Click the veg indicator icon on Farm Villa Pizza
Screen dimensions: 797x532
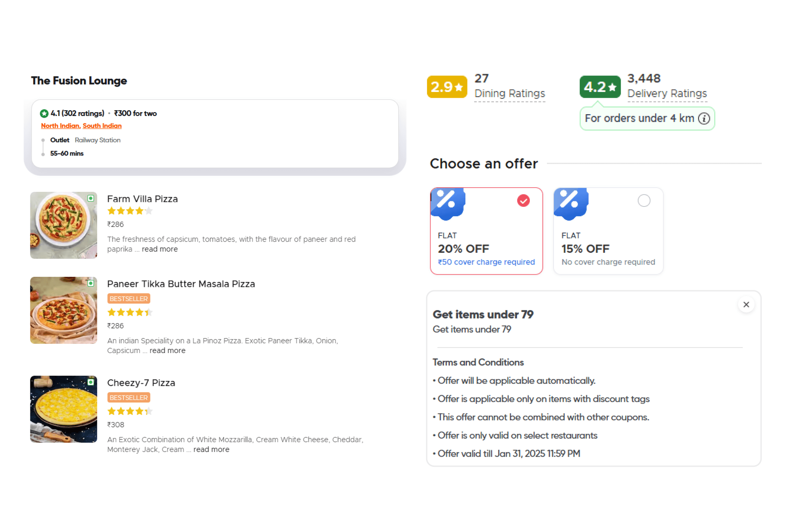click(x=91, y=198)
